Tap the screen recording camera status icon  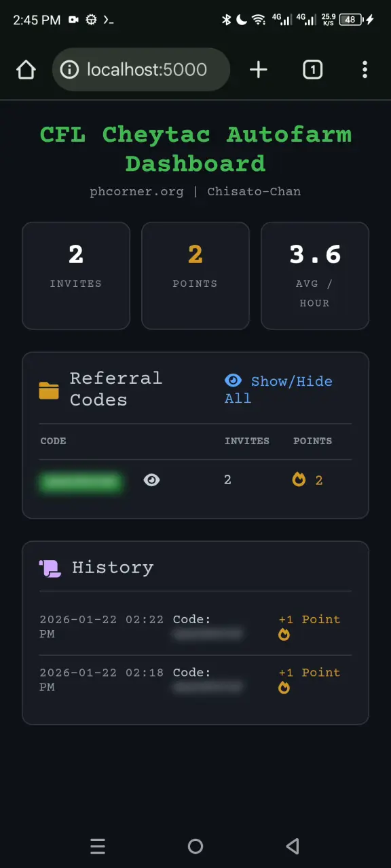tap(73, 20)
